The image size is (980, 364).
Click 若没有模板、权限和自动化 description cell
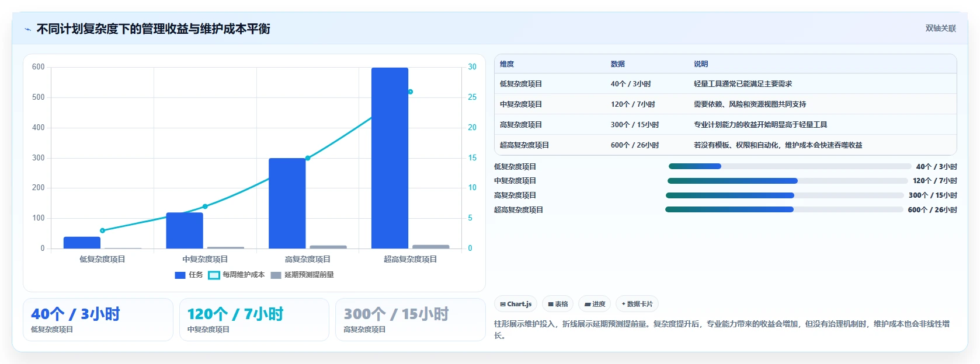click(x=778, y=145)
